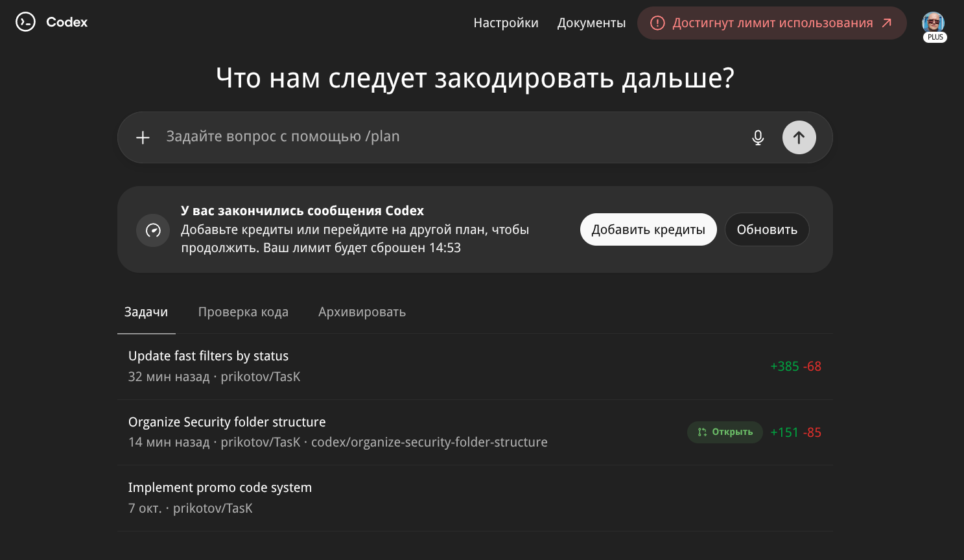Open the Update fast filters by status task
964x560 pixels.
point(208,356)
